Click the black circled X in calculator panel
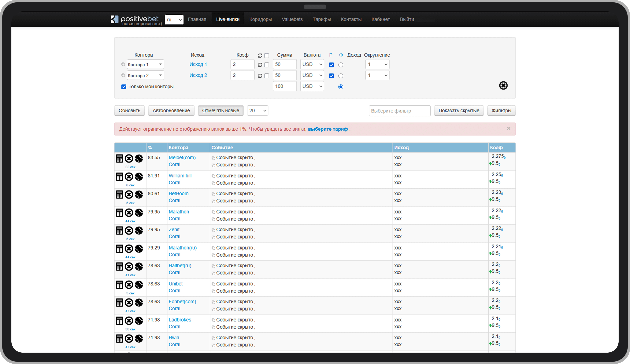 tap(503, 86)
